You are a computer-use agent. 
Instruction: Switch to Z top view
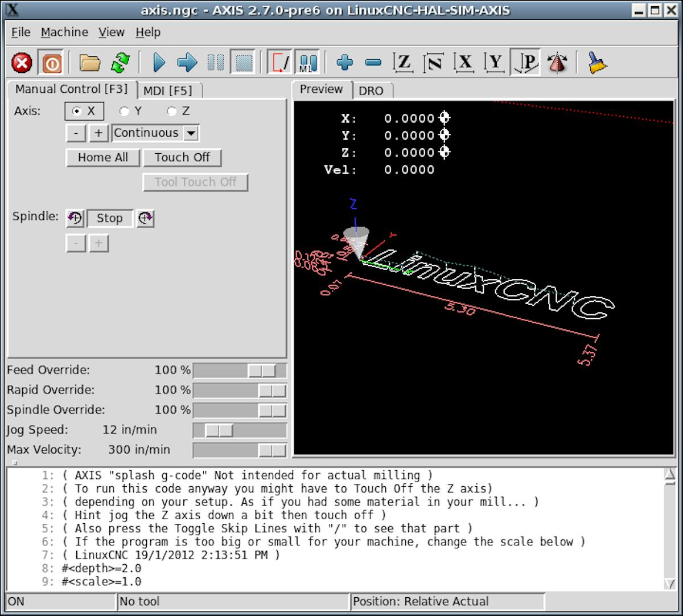[403, 63]
